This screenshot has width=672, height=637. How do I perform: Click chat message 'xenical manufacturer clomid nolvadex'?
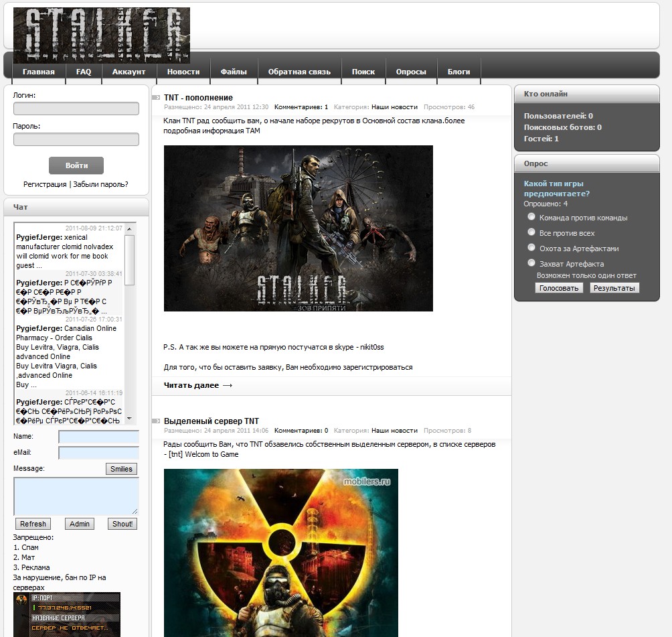[69, 251]
